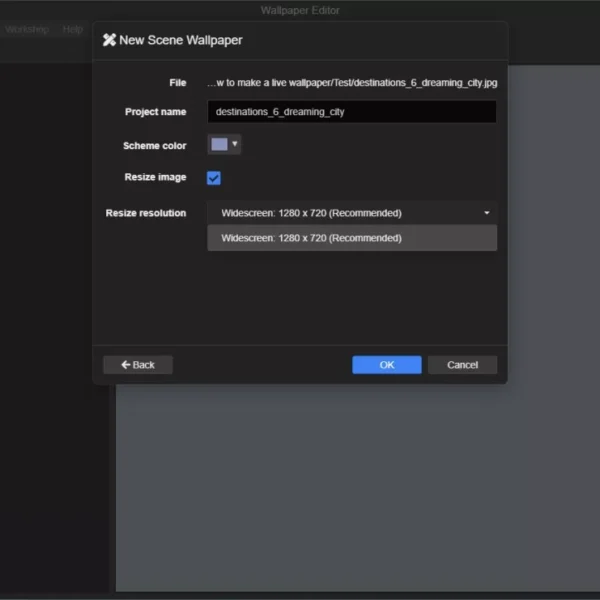The image size is (600, 600).
Task: Open the Resize resolution dropdown
Action: pos(351,213)
